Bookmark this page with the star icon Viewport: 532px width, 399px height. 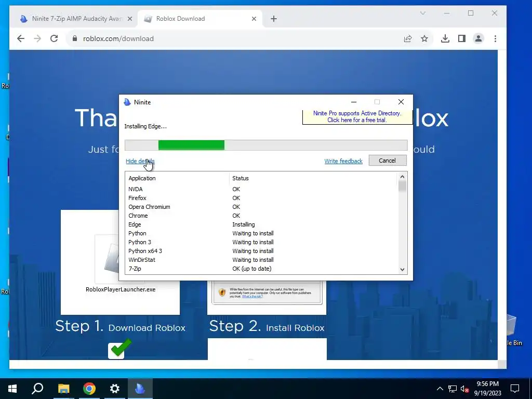pyautogui.click(x=424, y=38)
